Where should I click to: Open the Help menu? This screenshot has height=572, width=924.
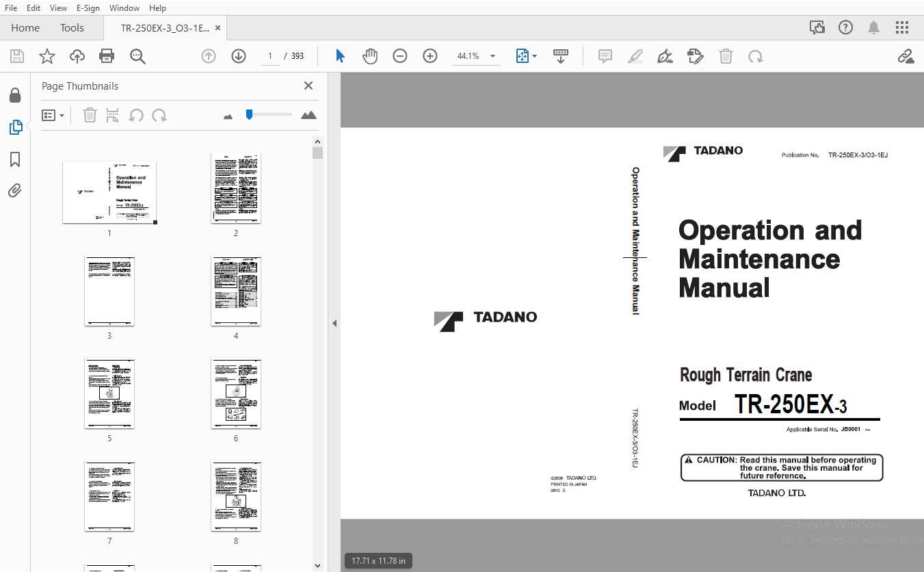(x=157, y=8)
